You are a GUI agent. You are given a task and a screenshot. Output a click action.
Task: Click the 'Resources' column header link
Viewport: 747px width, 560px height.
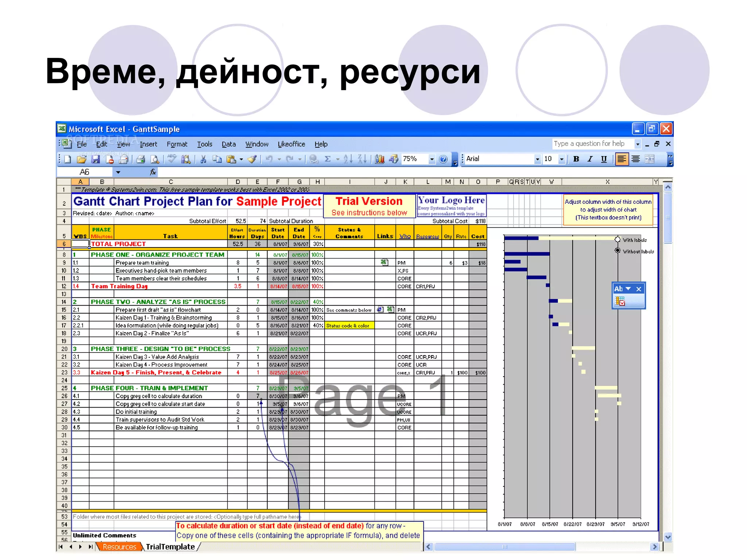[427, 237]
